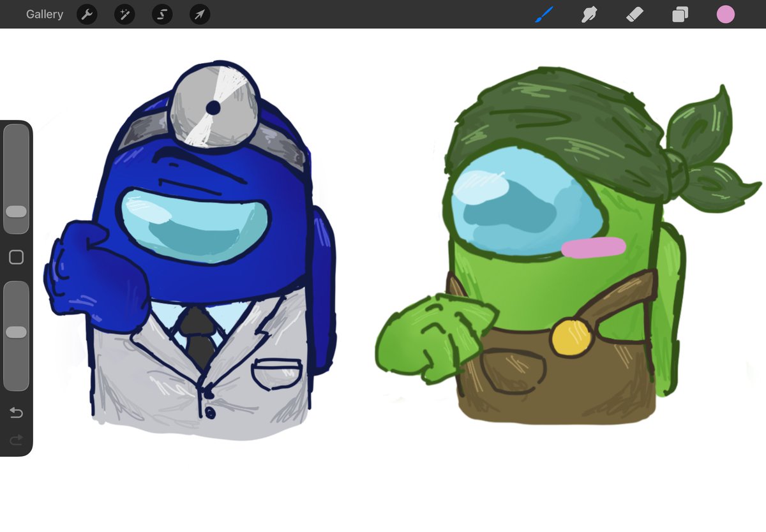Image resolution: width=766 pixels, height=532 pixels.
Task: Open the Layers panel
Action: pos(680,14)
